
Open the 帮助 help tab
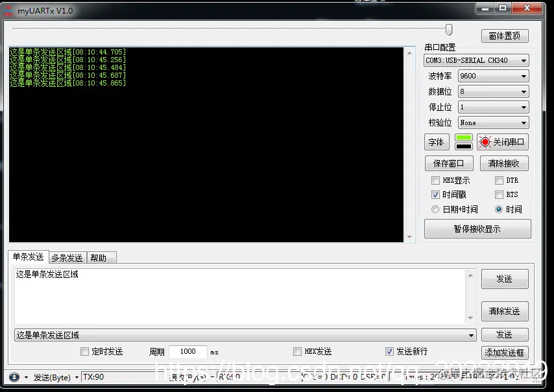[x=101, y=258]
